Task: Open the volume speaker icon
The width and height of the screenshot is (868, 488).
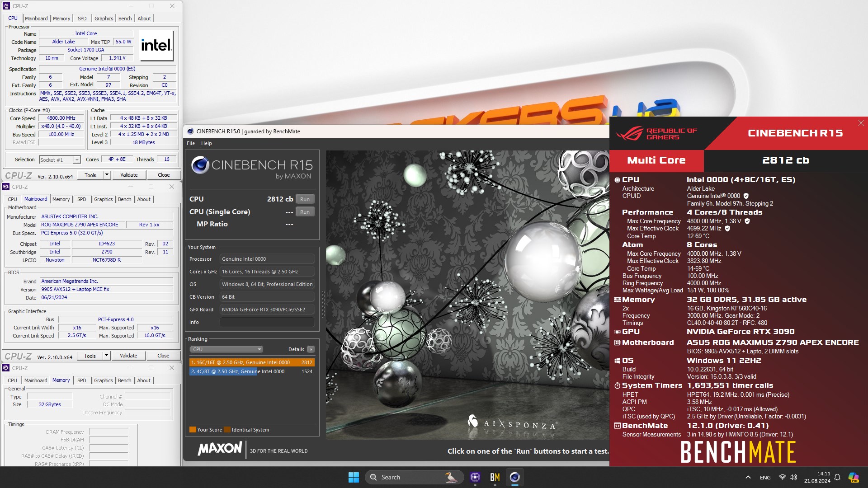Action: pos(793,477)
